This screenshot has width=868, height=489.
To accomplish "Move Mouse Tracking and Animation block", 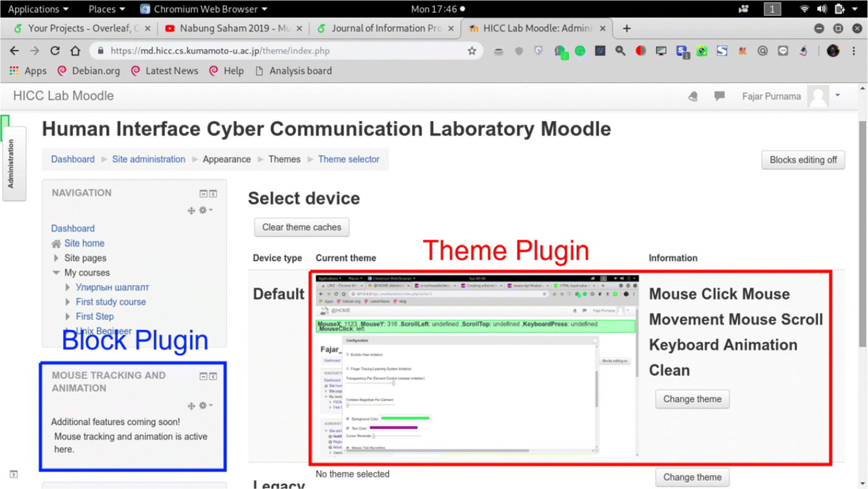I will point(192,406).
